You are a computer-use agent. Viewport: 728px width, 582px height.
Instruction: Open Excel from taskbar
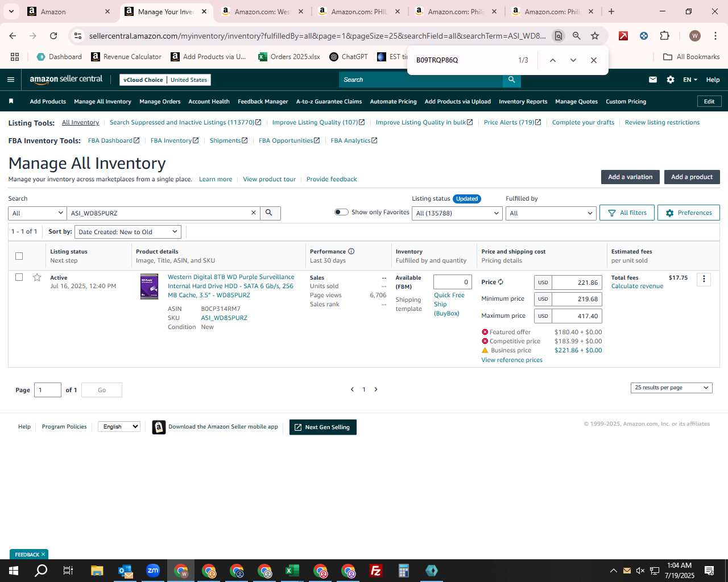(292, 571)
